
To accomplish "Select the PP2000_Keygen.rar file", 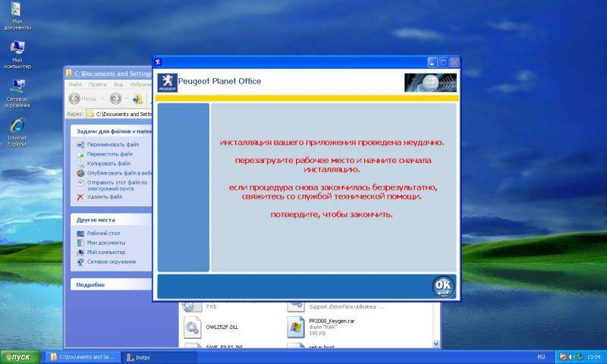I will point(296,326).
